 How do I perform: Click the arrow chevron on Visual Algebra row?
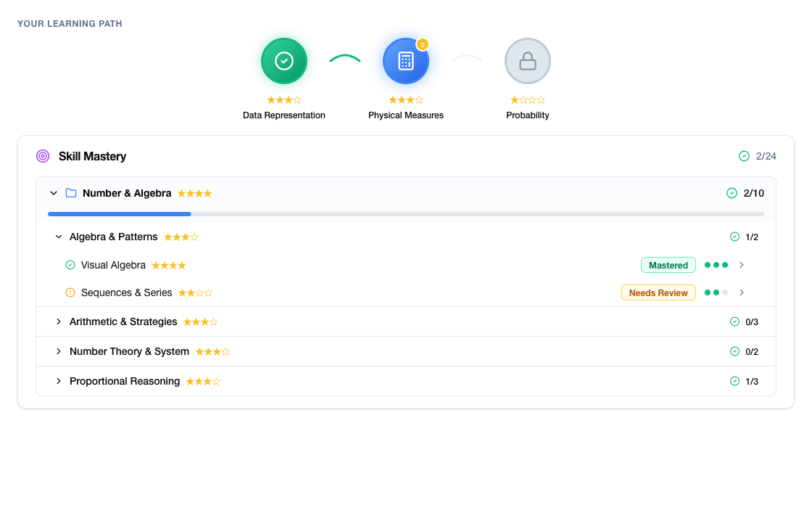point(742,265)
